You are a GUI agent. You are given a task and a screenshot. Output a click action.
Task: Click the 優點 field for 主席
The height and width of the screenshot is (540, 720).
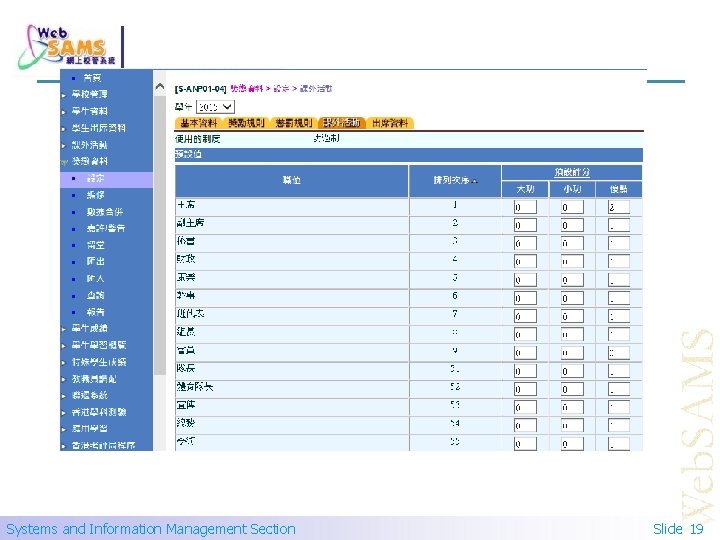[x=619, y=207]
